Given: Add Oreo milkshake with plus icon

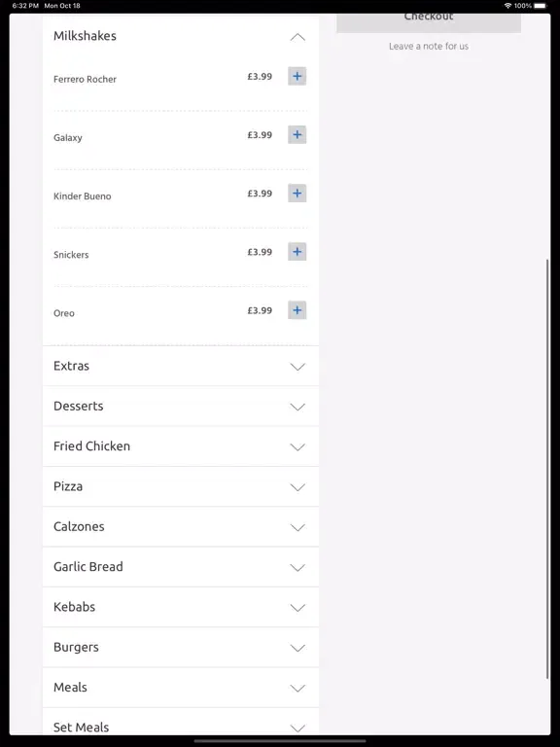Looking at the screenshot, I should tap(297, 310).
